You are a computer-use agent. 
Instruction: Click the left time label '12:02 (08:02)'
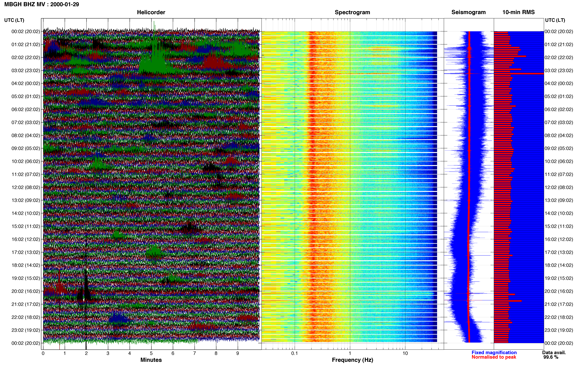26,187
